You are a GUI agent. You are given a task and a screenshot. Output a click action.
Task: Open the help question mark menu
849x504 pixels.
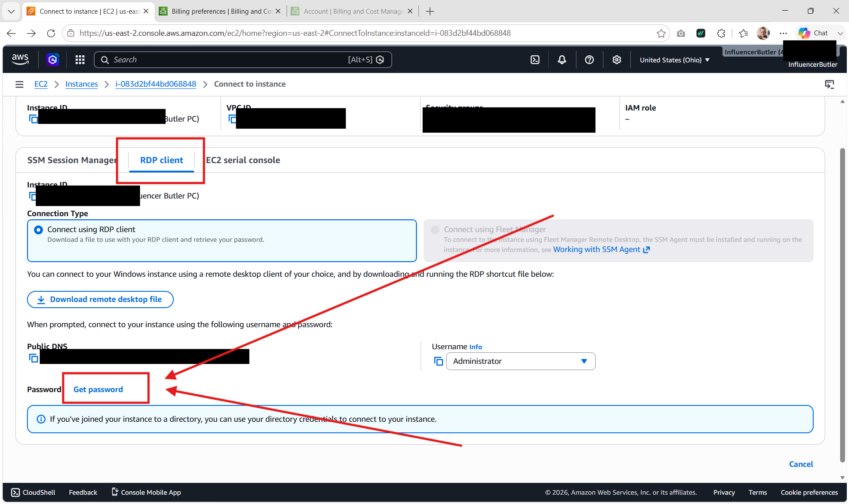click(589, 60)
